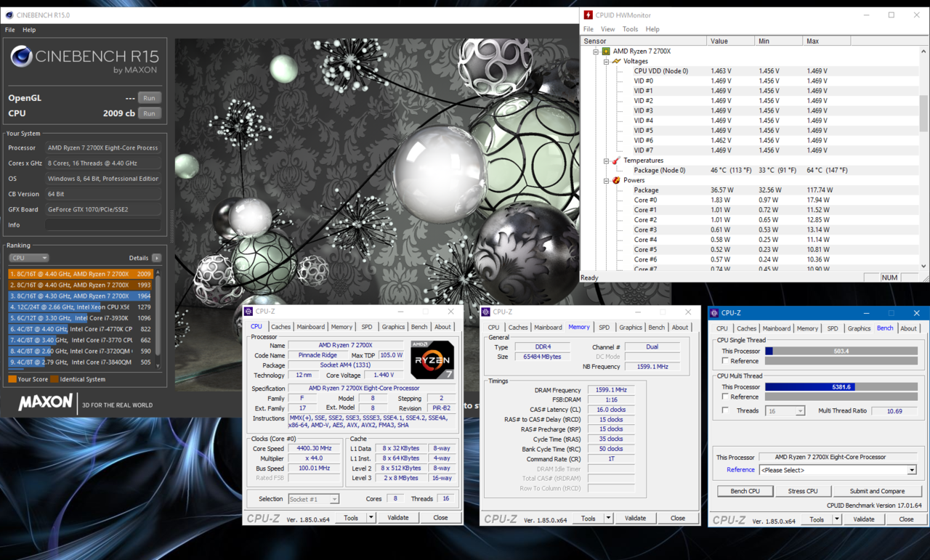This screenshot has height=560, width=930.
Task: Click the MAXON logo at bottom of Cinebench
Action: click(45, 402)
